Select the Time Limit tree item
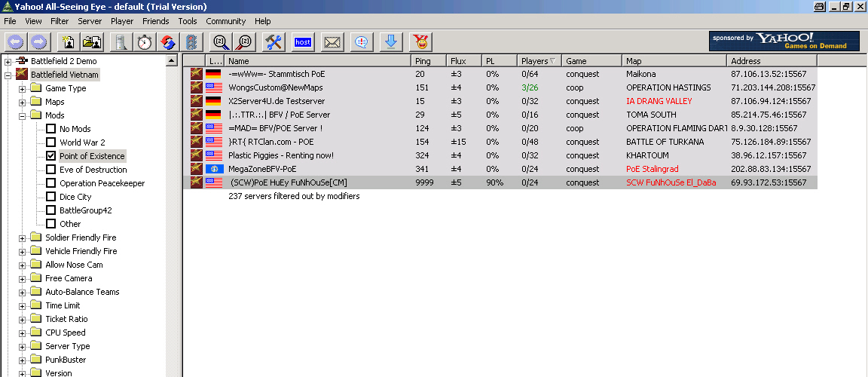 [x=63, y=305]
